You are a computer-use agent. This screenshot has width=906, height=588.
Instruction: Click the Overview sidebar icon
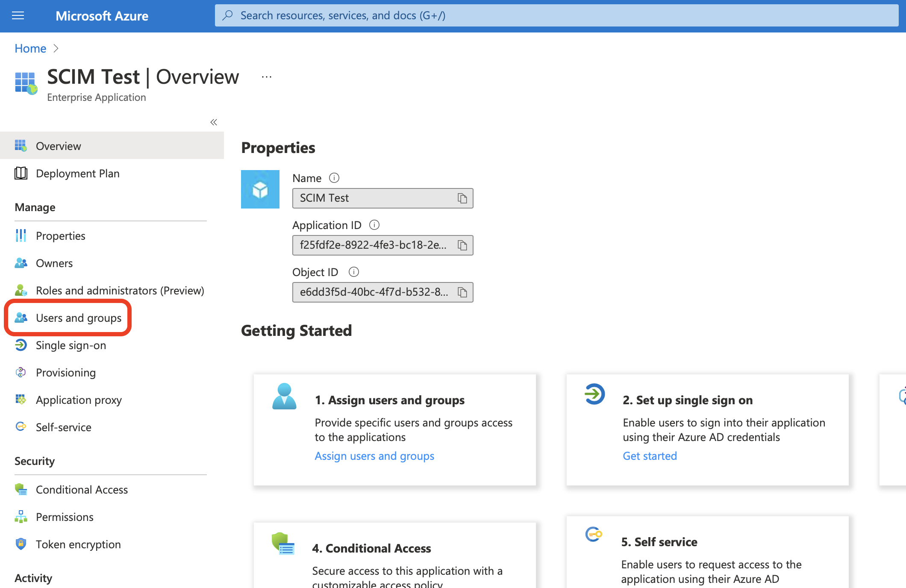pos(21,146)
